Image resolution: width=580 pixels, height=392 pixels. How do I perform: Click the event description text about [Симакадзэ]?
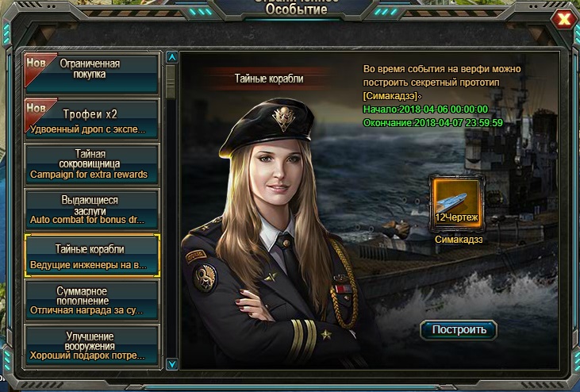(x=442, y=83)
